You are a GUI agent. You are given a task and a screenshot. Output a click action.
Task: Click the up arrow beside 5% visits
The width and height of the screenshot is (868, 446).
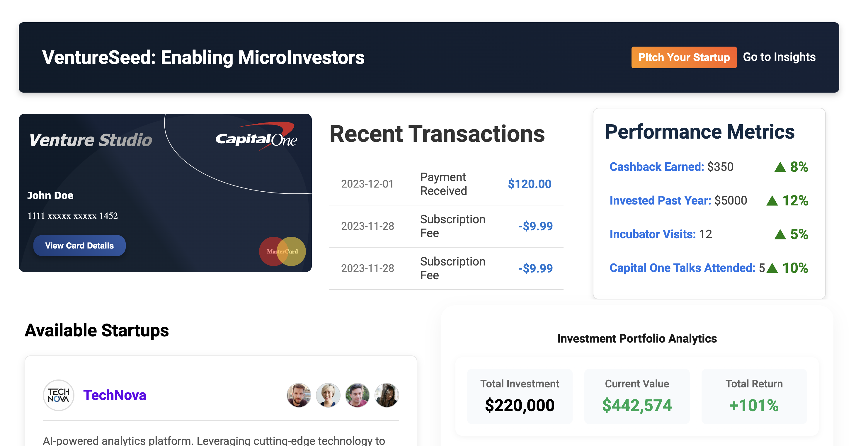click(780, 234)
